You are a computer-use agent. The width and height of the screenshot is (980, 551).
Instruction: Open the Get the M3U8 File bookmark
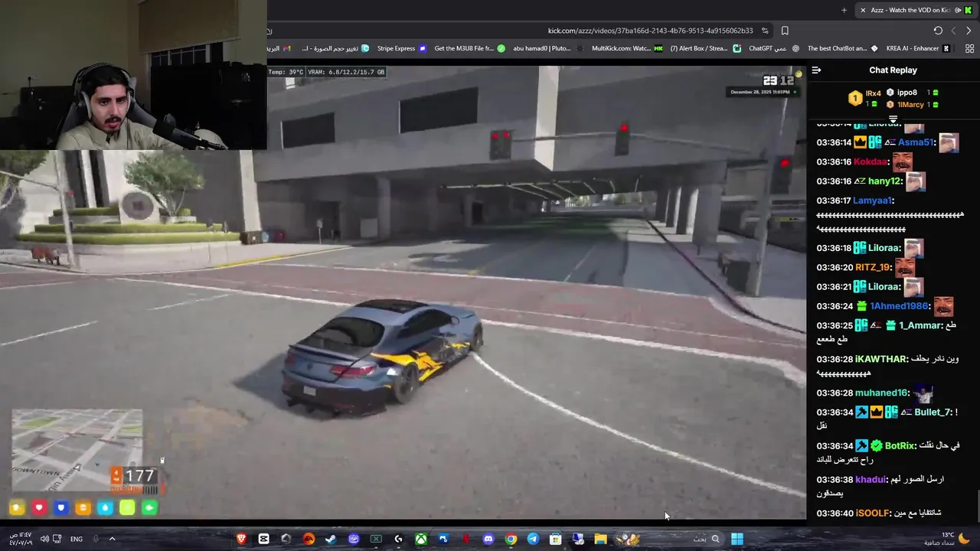[x=469, y=48]
